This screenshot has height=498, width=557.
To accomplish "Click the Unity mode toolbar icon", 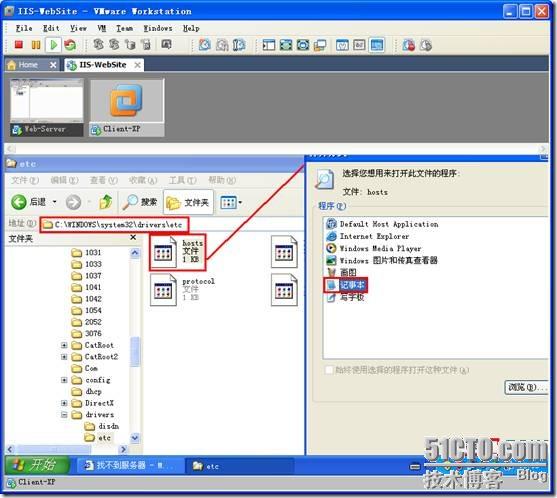I will 320,45.
